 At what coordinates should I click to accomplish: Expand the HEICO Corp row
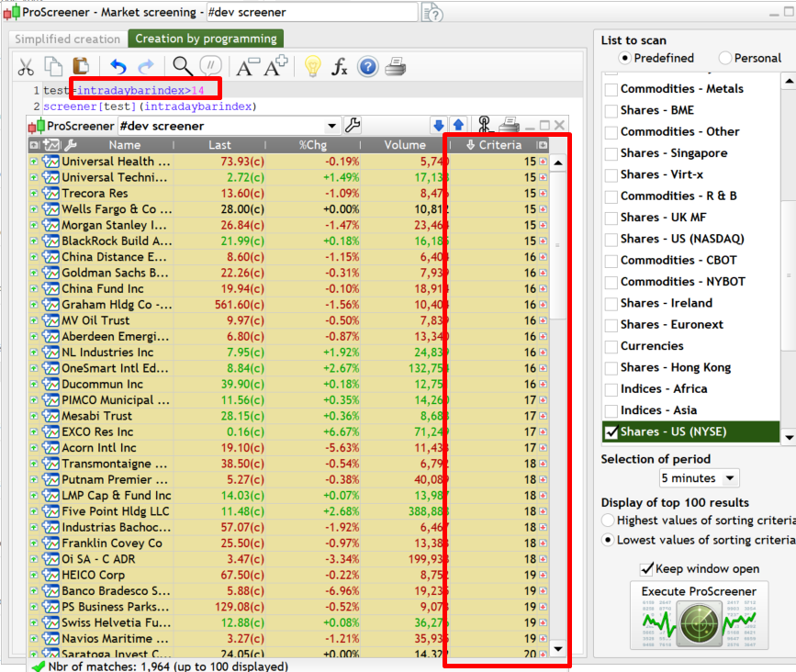tap(33, 575)
